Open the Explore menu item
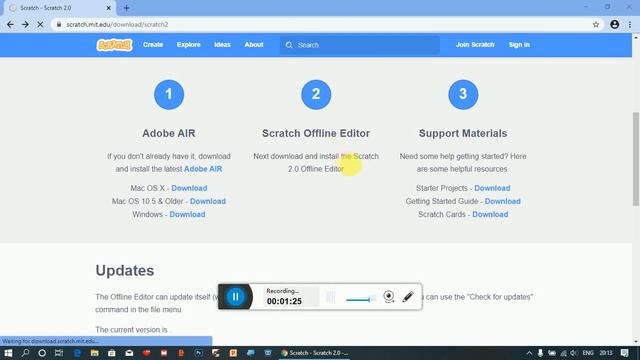640x360 pixels. pos(189,45)
